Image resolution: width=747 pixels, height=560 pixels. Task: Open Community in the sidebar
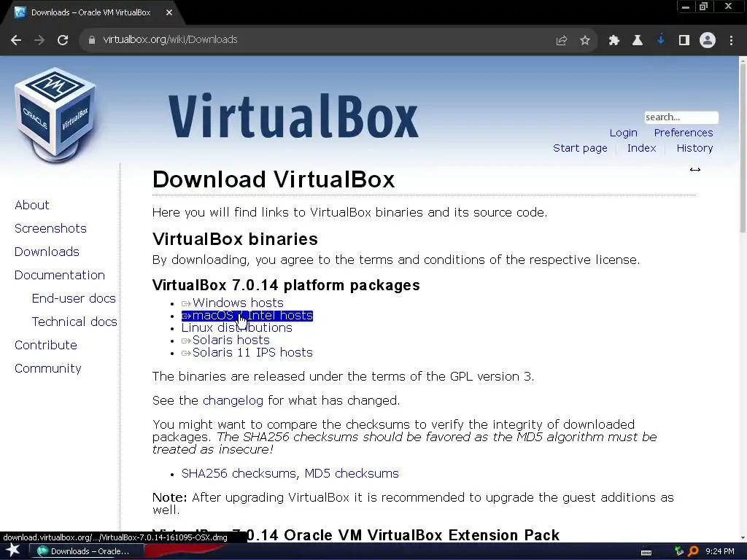click(x=47, y=368)
